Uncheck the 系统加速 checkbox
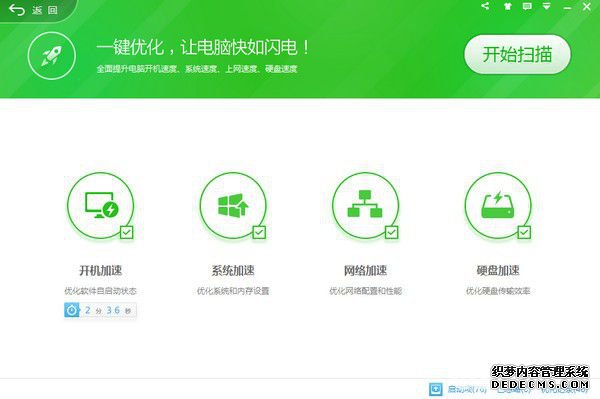 coord(259,232)
